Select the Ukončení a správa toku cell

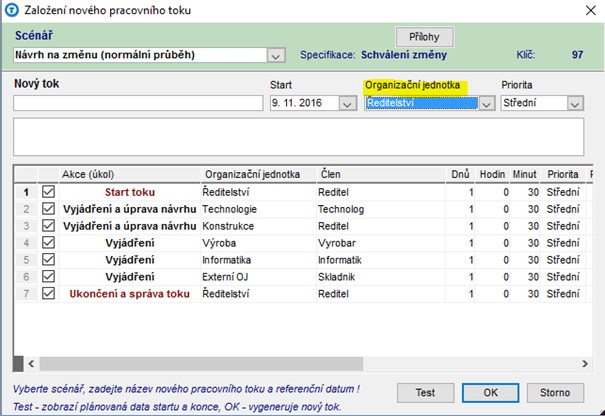click(x=130, y=294)
